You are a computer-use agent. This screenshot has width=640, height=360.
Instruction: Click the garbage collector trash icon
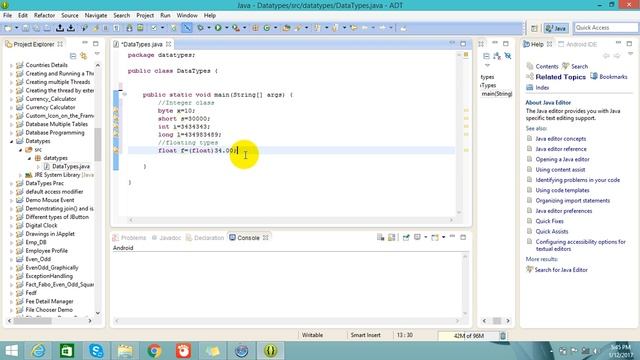503,336
